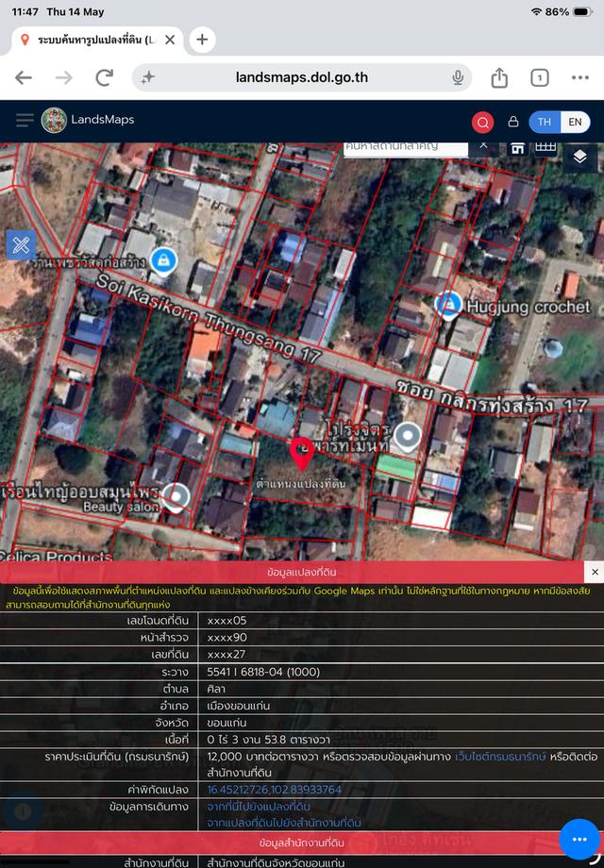Viewport: 604px width, 868px height.
Task: Reload the current page
Action: (104, 77)
